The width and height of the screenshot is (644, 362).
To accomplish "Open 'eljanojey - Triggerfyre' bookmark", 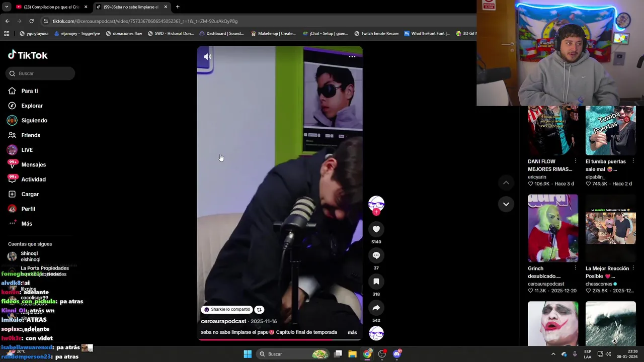I will click(x=77, y=34).
